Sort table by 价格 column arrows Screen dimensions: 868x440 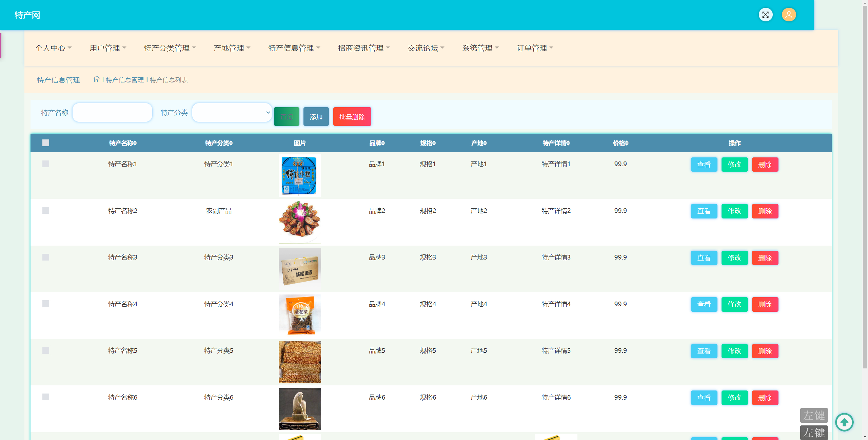(x=626, y=143)
